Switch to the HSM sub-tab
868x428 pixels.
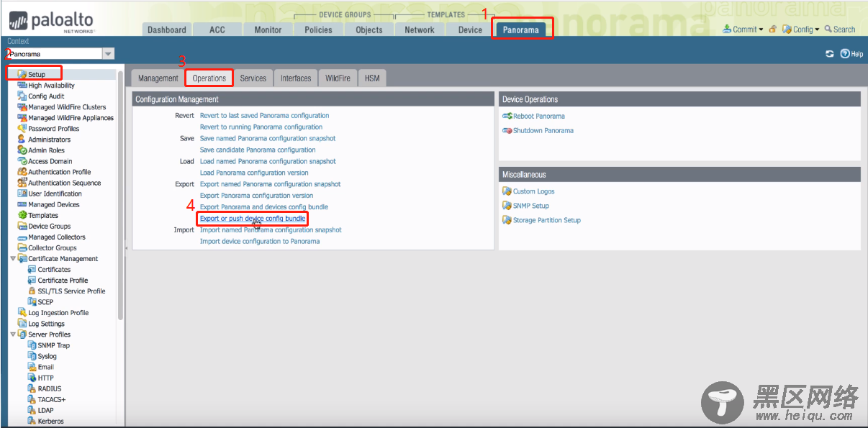[x=372, y=78]
